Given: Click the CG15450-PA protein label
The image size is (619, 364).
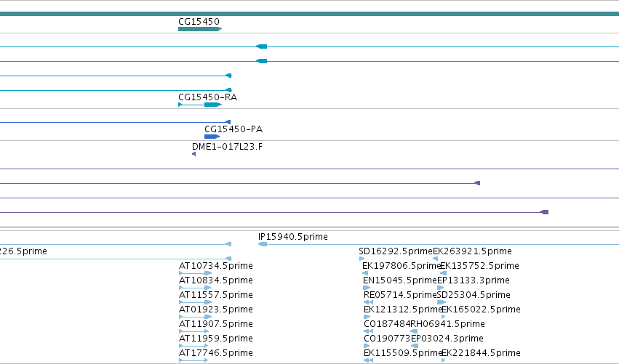Looking at the screenshot, I should point(233,129).
